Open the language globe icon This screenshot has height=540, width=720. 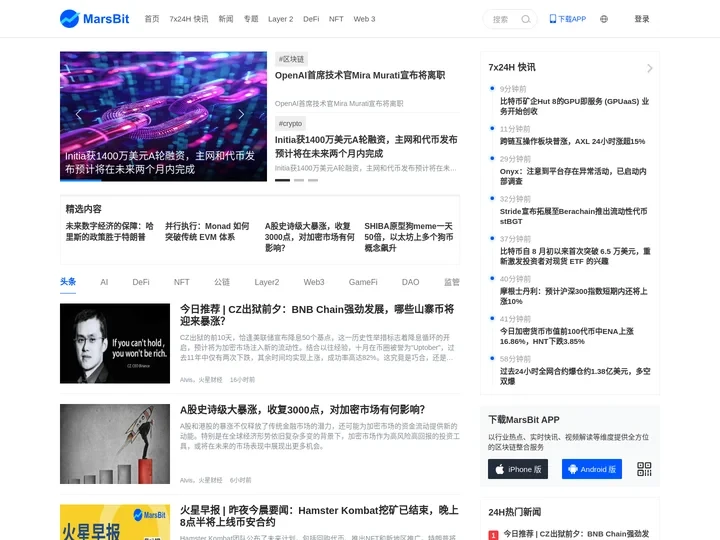click(604, 19)
